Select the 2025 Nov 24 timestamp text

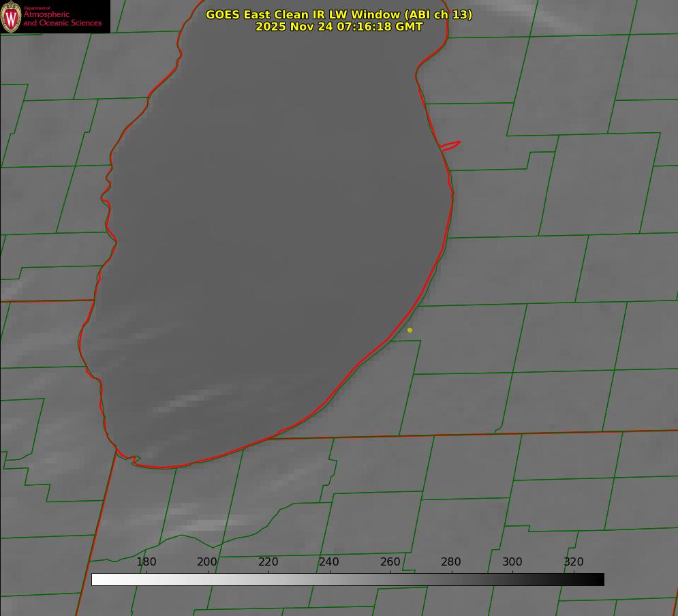(339, 27)
